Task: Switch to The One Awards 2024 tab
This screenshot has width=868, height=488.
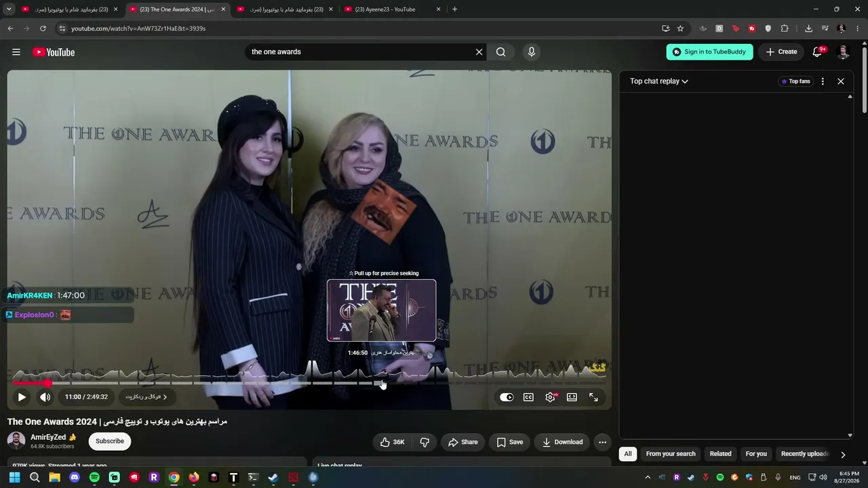Action: pyautogui.click(x=178, y=9)
